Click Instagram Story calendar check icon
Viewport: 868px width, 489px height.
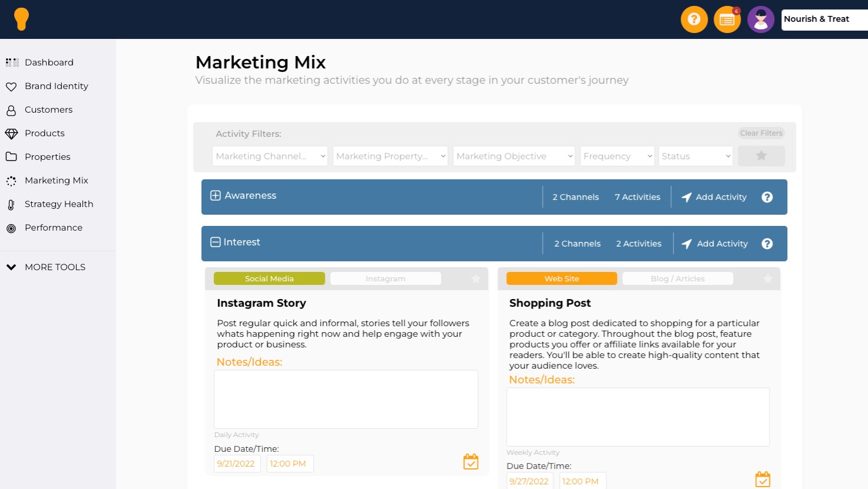point(471,461)
